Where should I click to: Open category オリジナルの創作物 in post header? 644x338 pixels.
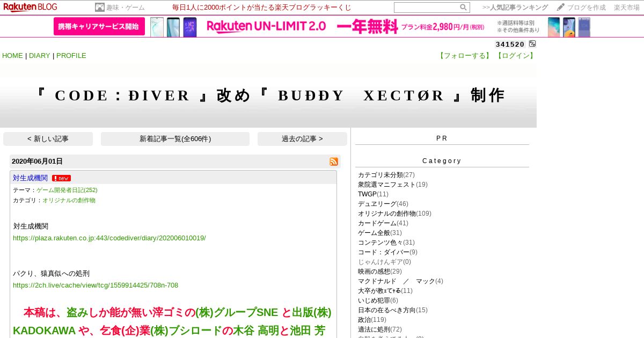pyautogui.click(x=69, y=200)
